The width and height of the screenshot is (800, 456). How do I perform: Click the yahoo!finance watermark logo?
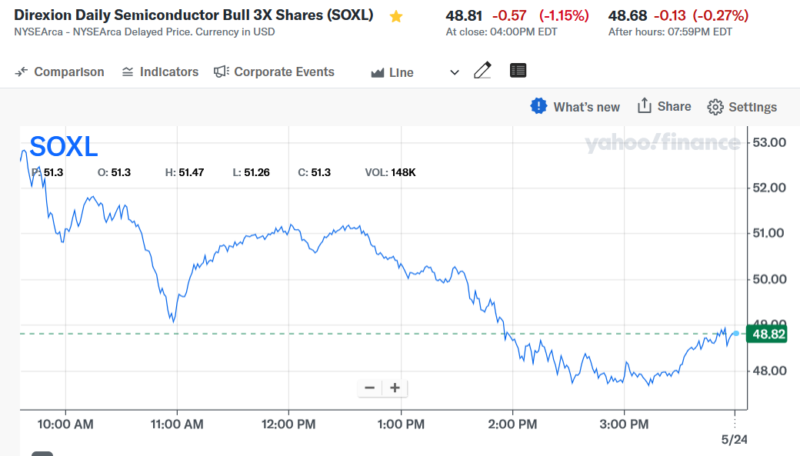click(x=663, y=143)
